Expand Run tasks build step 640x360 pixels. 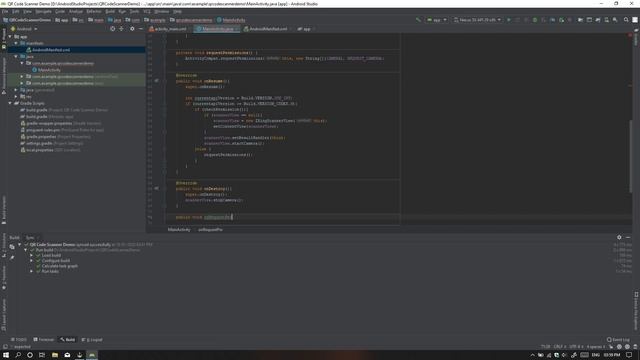point(31,271)
